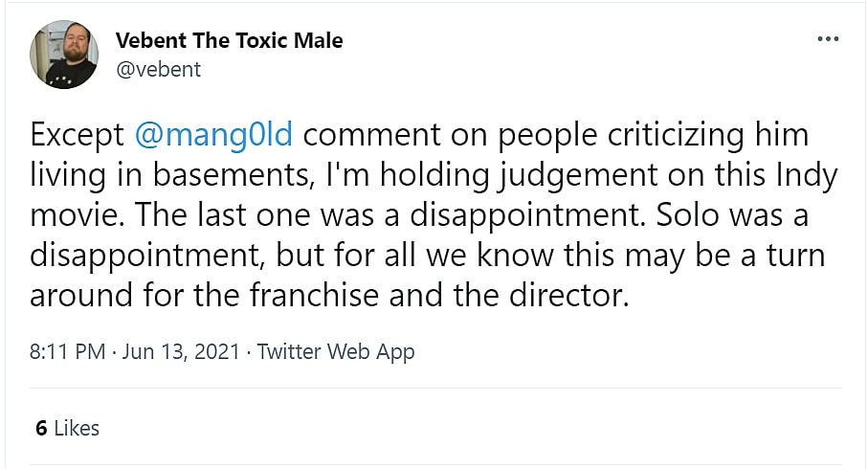The width and height of the screenshot is (868, 469).
Task: Open the "Vebent The Toxic Male" display name
Action: [229, 40]
